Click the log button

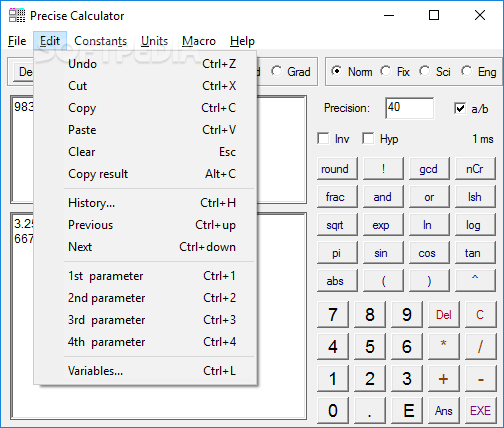click(475, 225)
